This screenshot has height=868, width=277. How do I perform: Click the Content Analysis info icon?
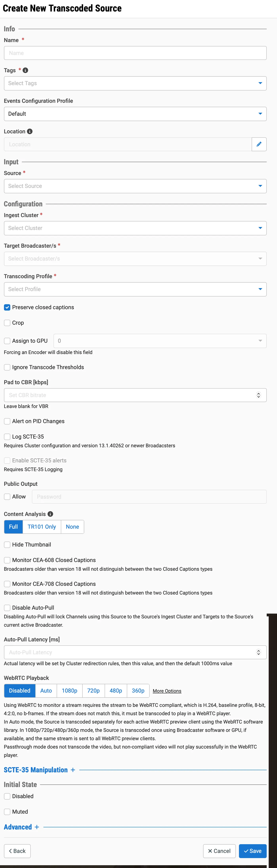click(x=50, y=514)
